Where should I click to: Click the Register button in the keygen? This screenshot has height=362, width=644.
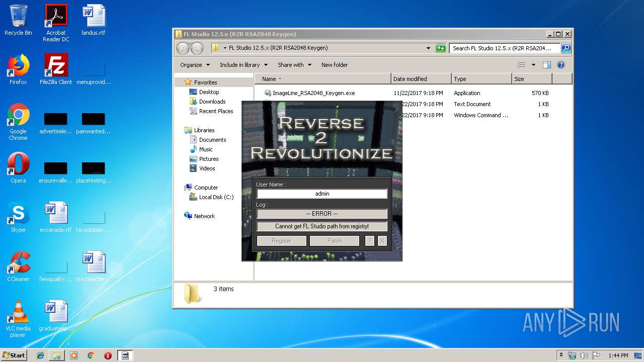coord(282,241)
